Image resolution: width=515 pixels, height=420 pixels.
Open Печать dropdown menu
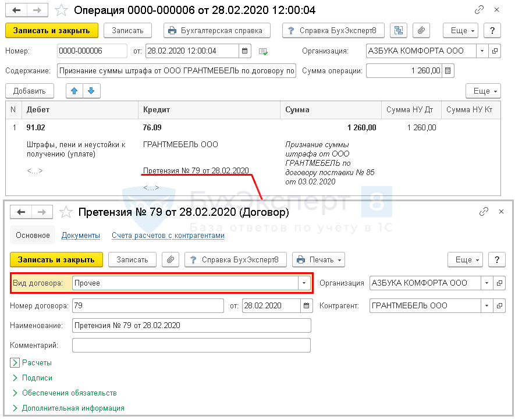tap(318, 260)
